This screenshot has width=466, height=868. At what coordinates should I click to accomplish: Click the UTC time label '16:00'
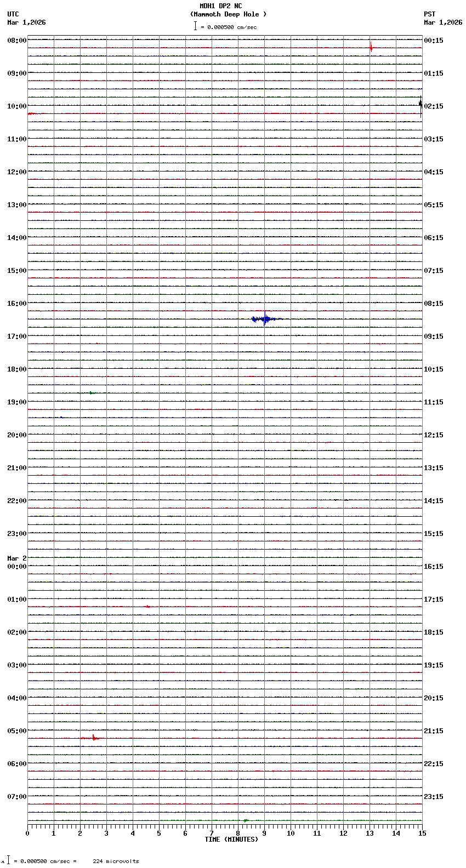17,304
